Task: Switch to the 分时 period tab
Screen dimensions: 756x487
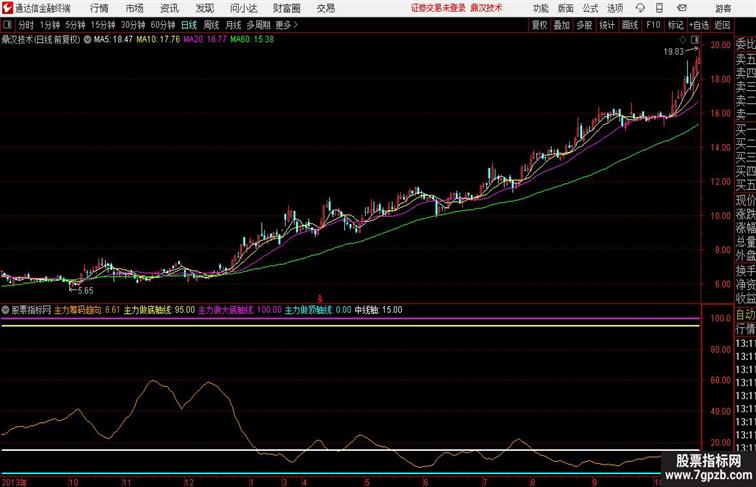Action: [x=26, y=25]
